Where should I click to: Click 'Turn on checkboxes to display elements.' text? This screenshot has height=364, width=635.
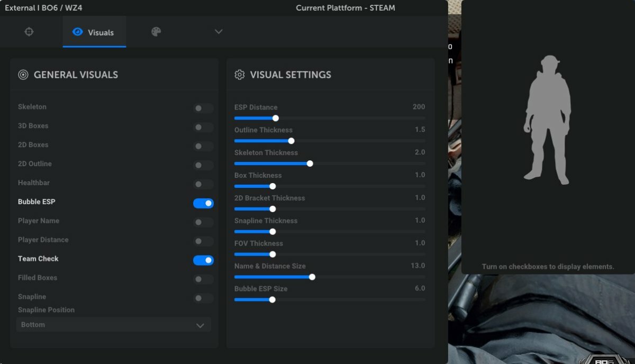point(548,267)
